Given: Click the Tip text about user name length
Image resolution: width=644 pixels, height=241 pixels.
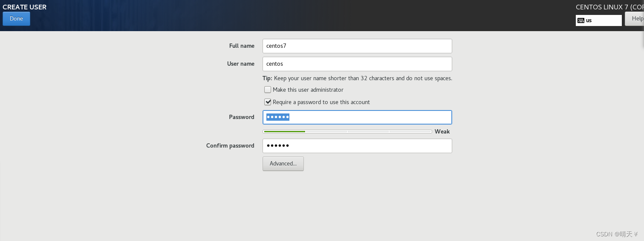Looking at the screenshot, I should [x=357, y=78].
